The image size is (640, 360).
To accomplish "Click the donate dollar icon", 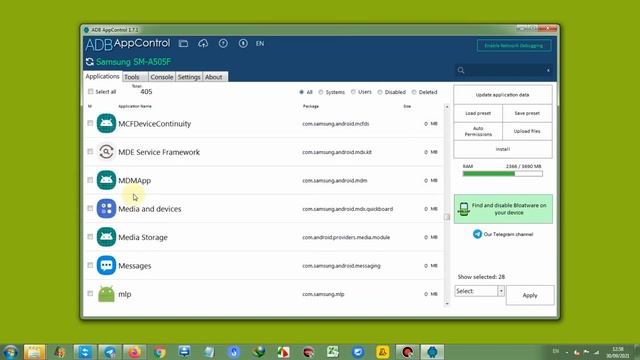I will [x=243, y=43].
